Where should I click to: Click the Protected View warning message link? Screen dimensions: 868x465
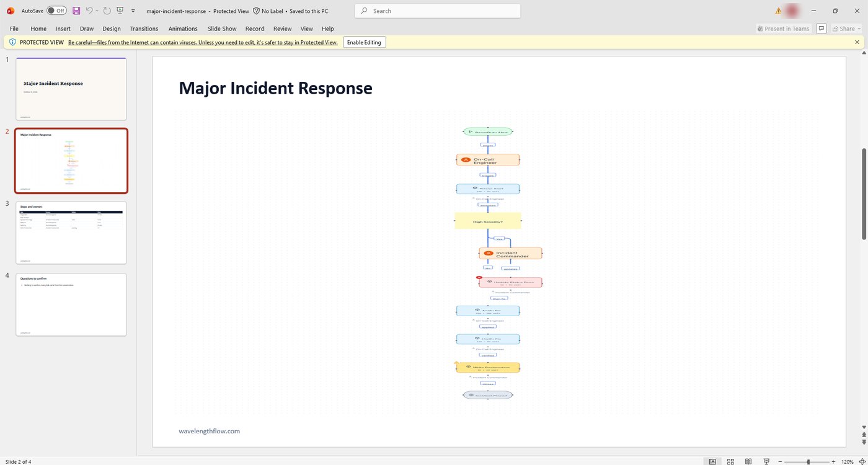pos(203,42)
